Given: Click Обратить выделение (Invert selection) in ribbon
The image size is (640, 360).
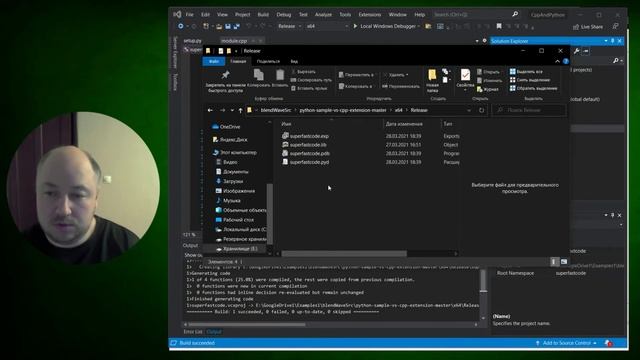Looking at the screenshot, I should 533,88.
